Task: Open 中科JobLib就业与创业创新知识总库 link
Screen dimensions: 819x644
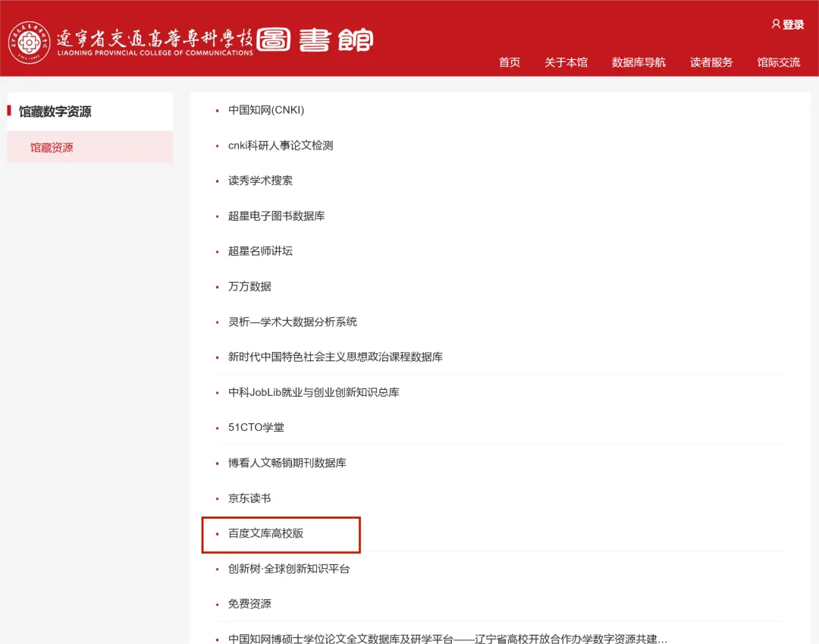Action: (x=313, y=391)
